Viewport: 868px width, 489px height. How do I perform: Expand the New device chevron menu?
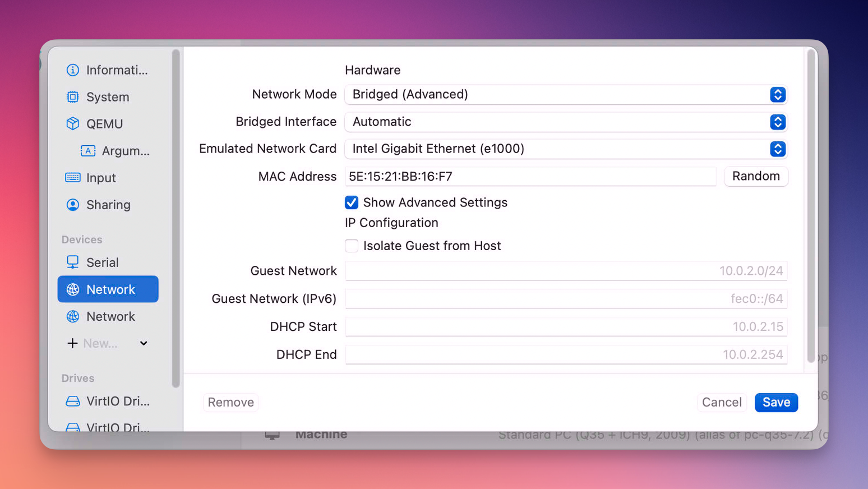[144, 343]
